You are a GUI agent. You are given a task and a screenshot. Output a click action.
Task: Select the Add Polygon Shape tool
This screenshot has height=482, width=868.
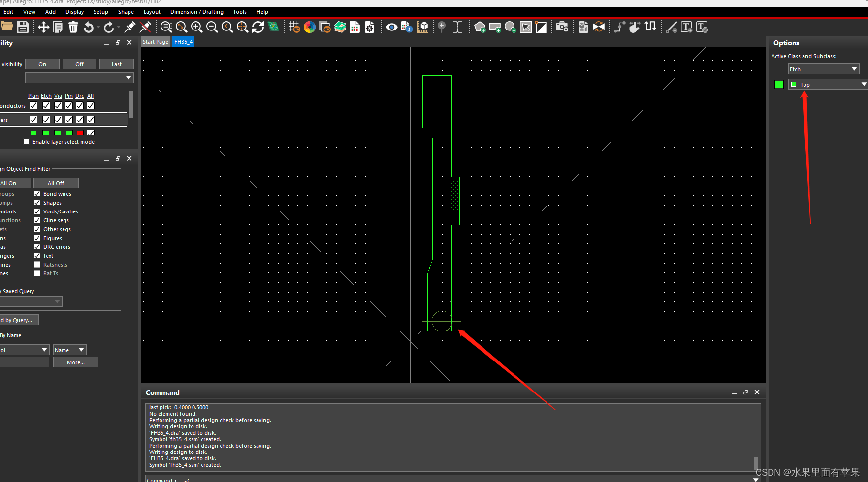480,27
